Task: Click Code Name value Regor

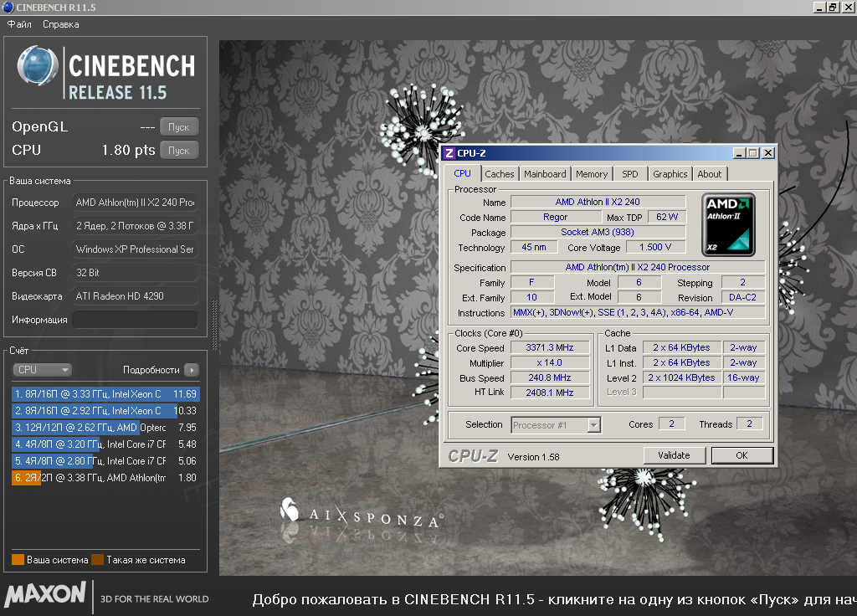Action: pyautogui.click(x=556, y=217)
